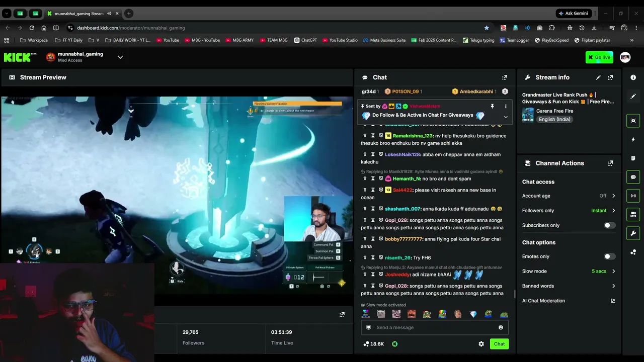
Task: Open Hemanth_N's user profile
Action: pos(407,178)
